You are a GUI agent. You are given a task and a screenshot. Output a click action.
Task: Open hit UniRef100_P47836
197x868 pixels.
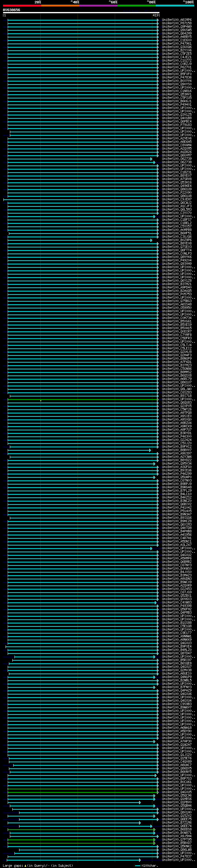177,78
